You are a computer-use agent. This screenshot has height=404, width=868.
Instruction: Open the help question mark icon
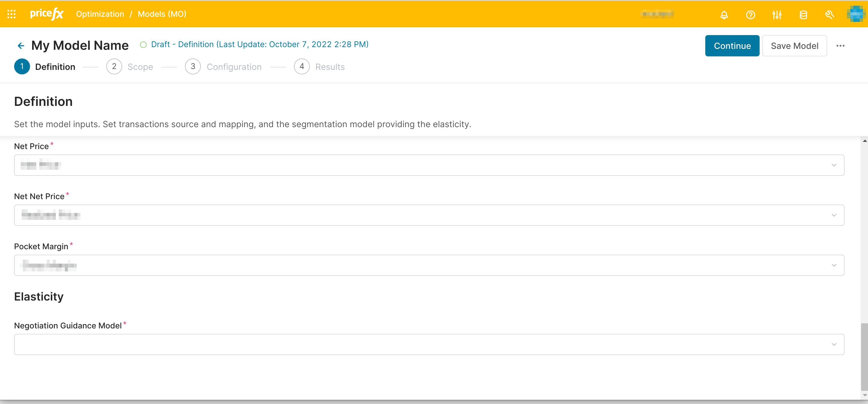[x=750, y=15]
